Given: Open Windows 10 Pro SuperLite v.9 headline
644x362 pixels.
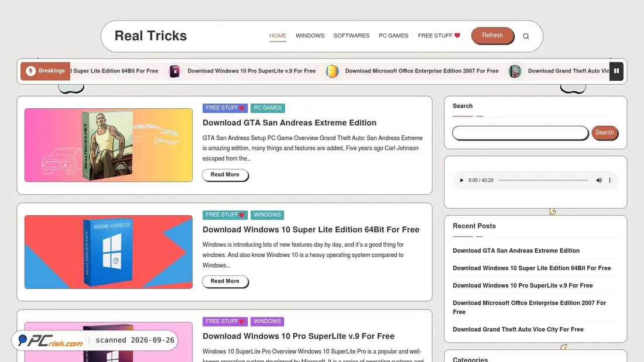Looking at the screenshot, I should 298,336.
